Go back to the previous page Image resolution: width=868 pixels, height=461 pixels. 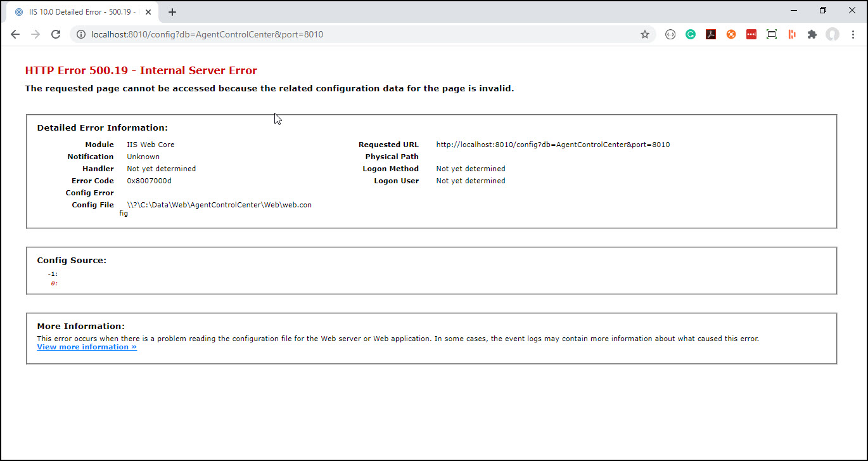coord(15,34)
